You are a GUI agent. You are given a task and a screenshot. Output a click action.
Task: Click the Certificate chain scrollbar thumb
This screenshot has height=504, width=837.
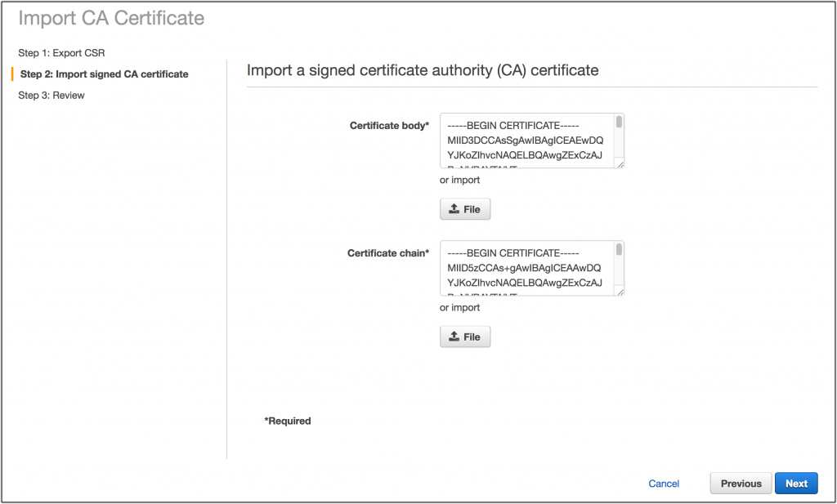(x=619, y=249)
